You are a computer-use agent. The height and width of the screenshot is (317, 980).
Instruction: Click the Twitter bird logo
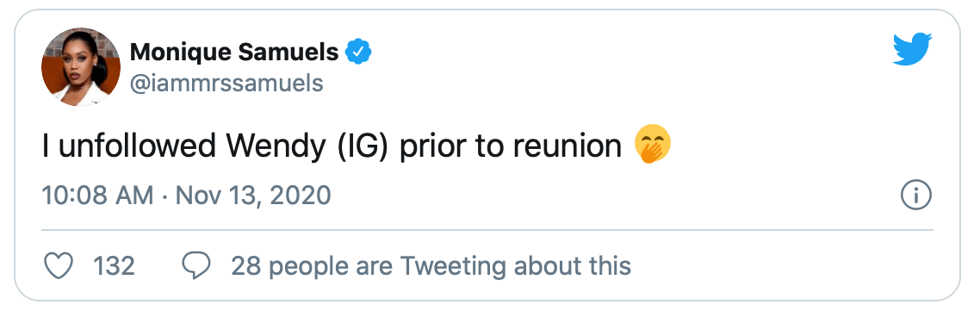coord(912,49)
